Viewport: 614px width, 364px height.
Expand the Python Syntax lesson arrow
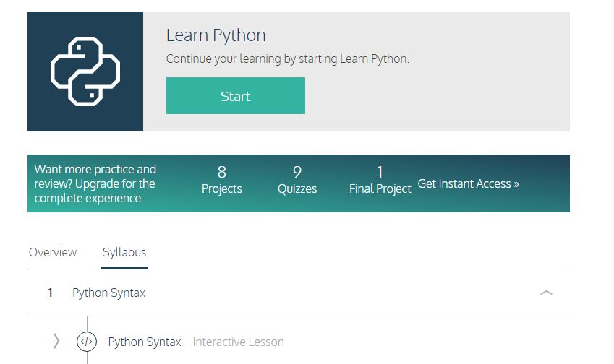pyautogui.click(x=56, y=342)
